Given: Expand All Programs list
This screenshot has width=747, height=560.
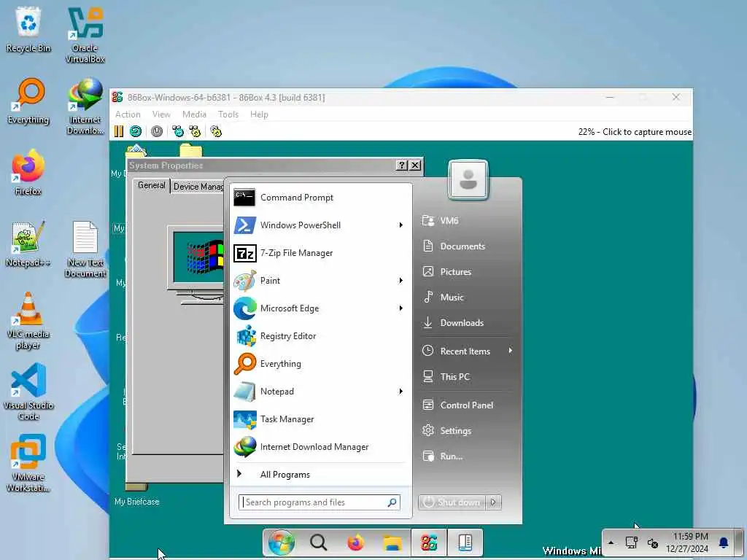Looking at the screenshot, I should click(321, 474).
